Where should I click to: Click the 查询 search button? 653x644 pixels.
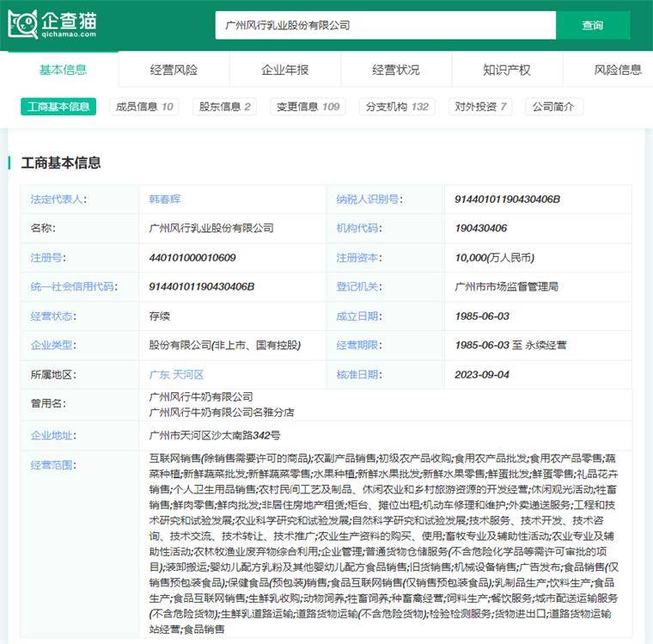click(593, 26)
